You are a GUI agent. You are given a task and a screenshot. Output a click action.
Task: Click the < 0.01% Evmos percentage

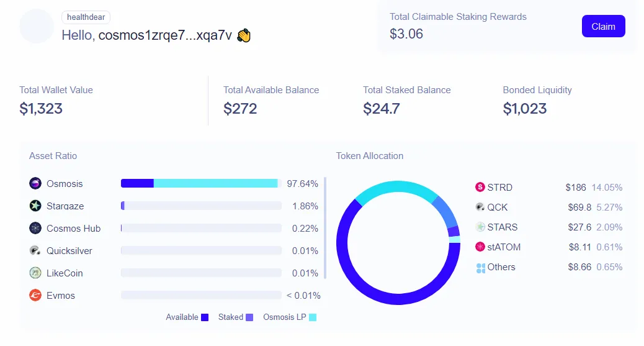[x=303, y=296]
